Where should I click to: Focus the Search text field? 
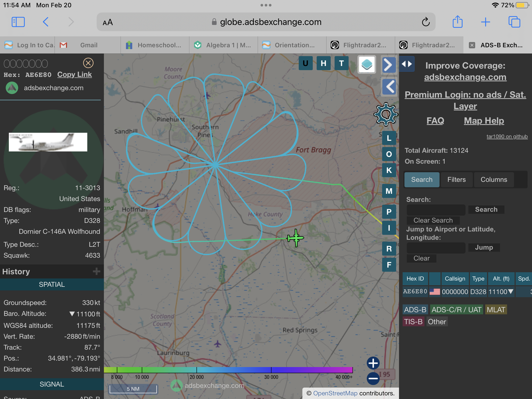[x=436, y=210]
